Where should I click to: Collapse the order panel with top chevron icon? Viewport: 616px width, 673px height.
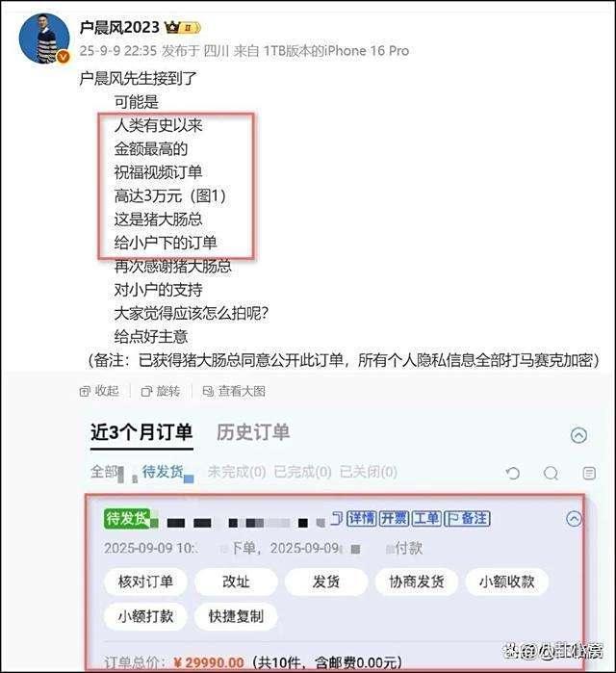pyautogui.click(x=578, y=435)
